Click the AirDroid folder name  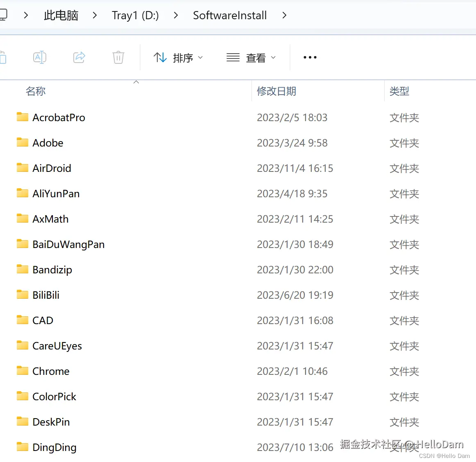(x=52, y=168)
